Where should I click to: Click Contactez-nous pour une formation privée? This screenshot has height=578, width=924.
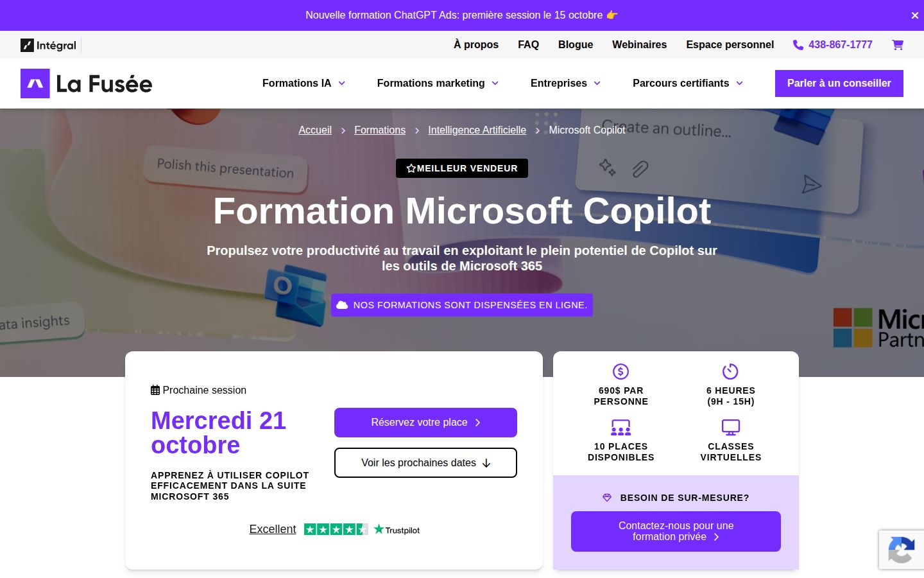tap(676, 531)
